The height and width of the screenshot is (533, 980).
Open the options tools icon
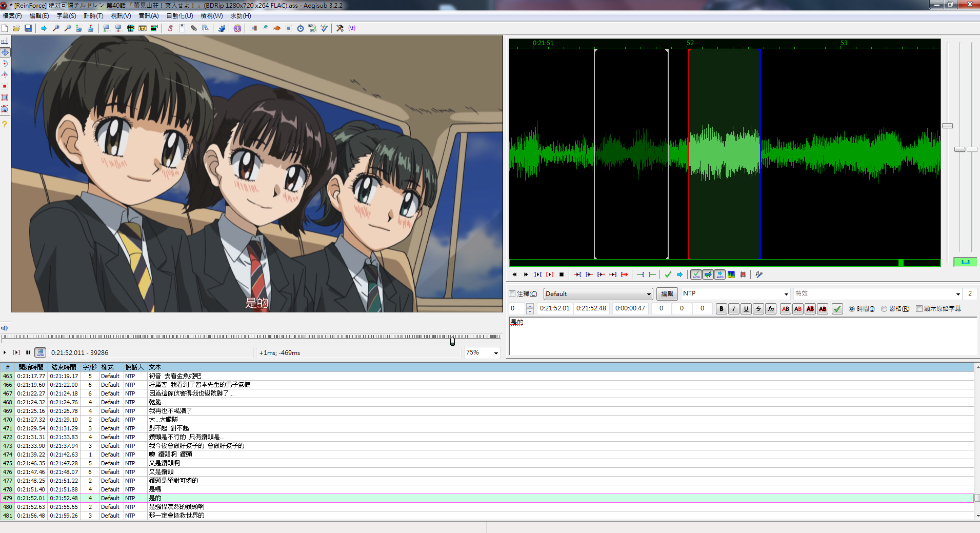[x=340, y=28]
